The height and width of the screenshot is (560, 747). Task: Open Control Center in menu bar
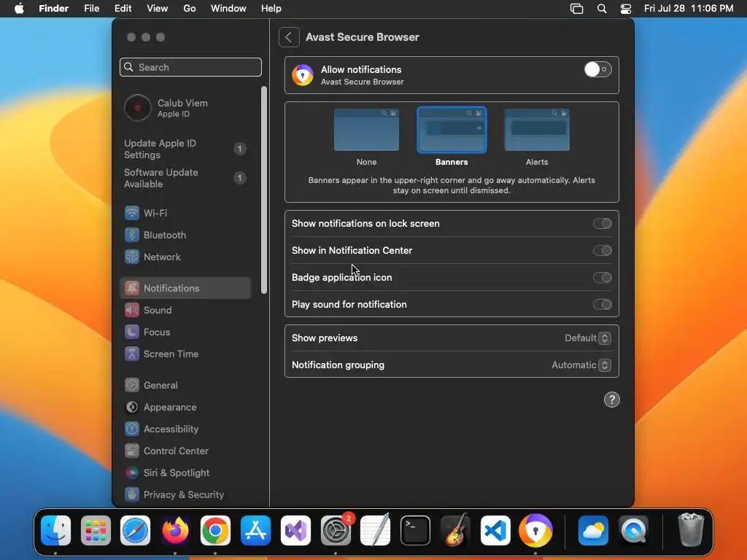[x=626, y=9]
